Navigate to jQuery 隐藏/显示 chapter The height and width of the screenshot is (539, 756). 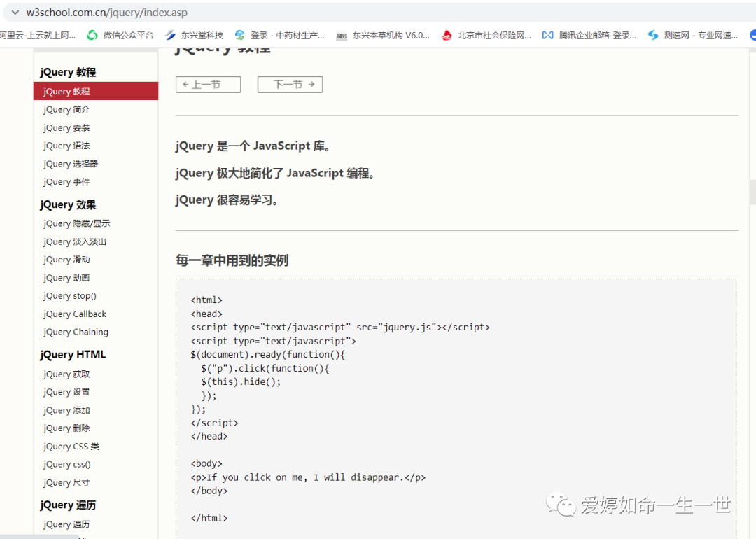tap(77, 223)
